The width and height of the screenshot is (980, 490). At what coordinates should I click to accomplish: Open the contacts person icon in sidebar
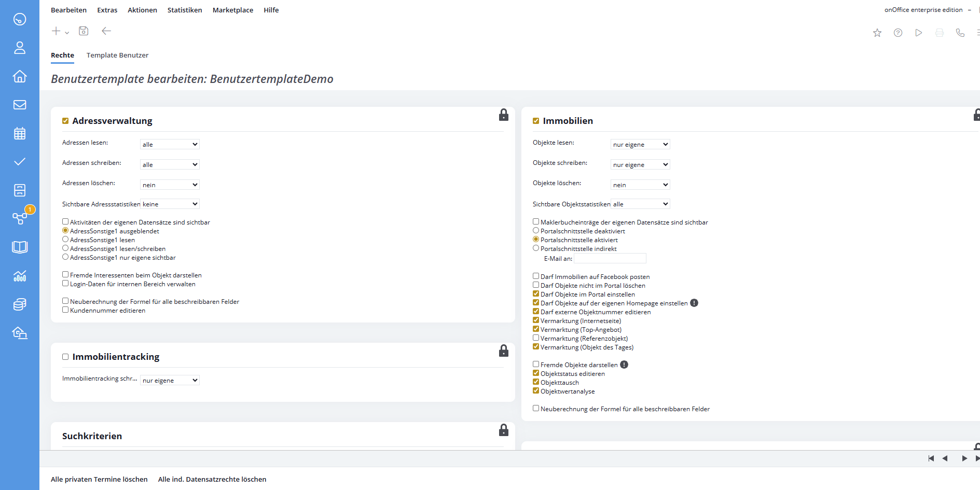[x=20, y=48]
